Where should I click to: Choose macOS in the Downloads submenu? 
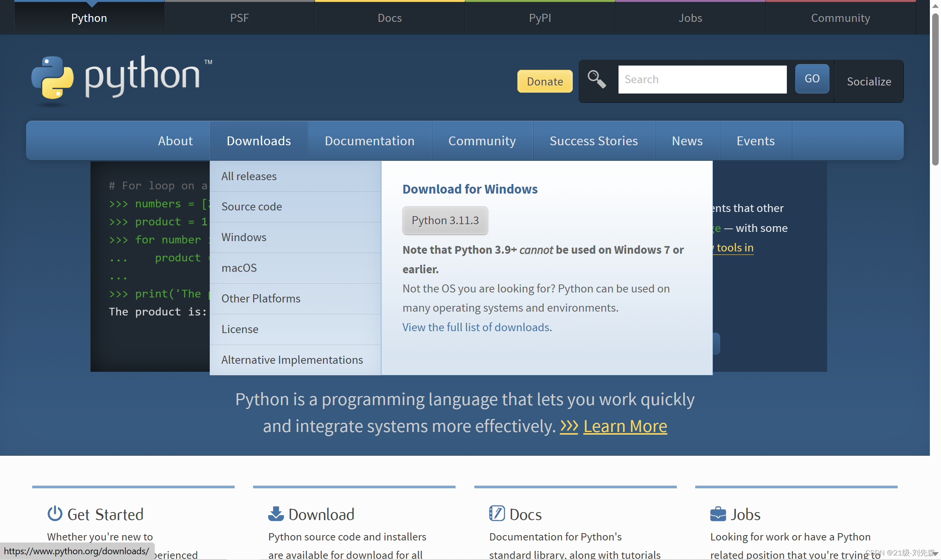[239, 268]
